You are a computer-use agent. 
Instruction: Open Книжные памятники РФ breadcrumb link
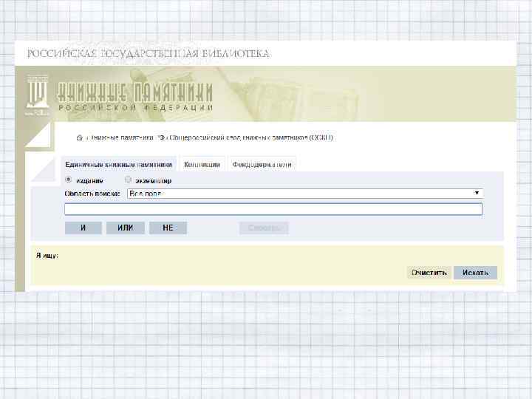pyautogui.click(x=127, y=137)
